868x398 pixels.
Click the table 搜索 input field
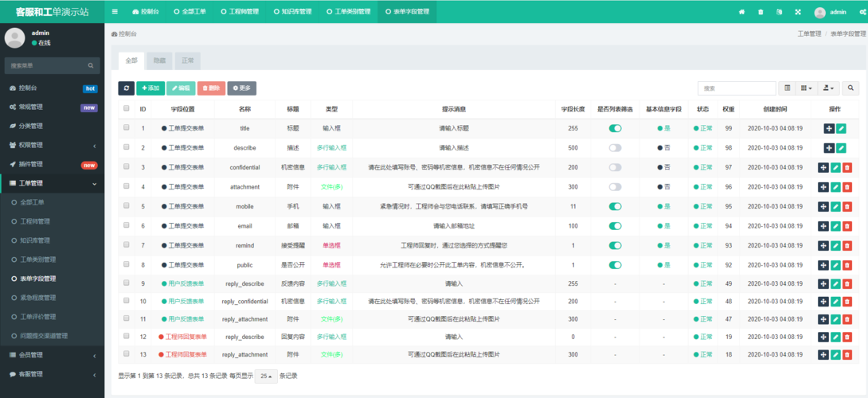(x=737, y=88)
